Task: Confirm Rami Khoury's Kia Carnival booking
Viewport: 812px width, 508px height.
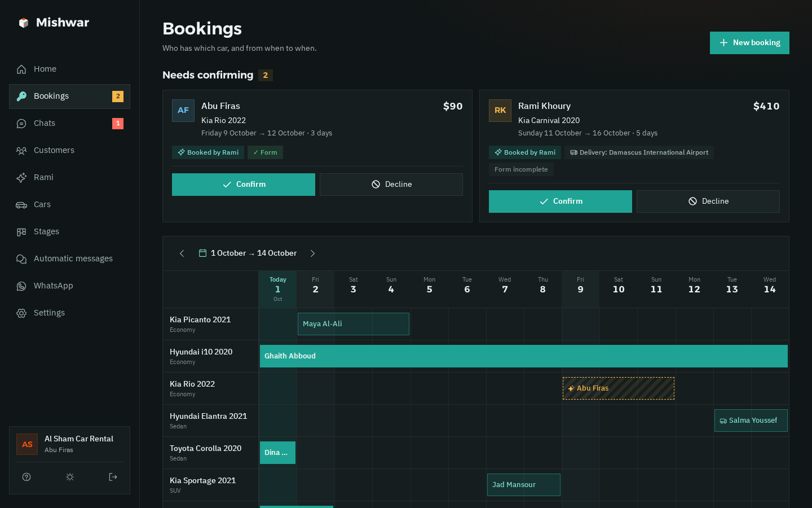Action: [561, 202]
